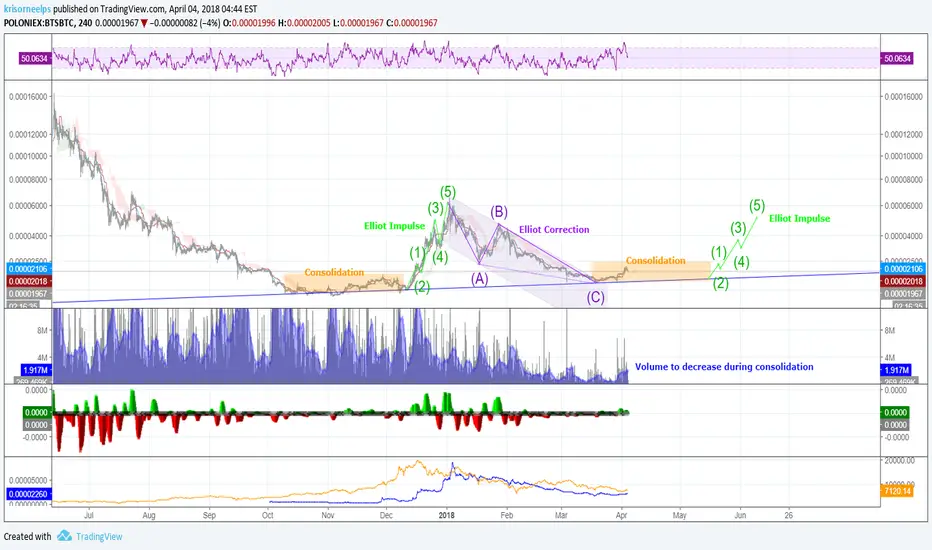Click the blue 0.00002106 price label on right axis
The height and width of the screenshot is (550, 932).
point(903,269)
